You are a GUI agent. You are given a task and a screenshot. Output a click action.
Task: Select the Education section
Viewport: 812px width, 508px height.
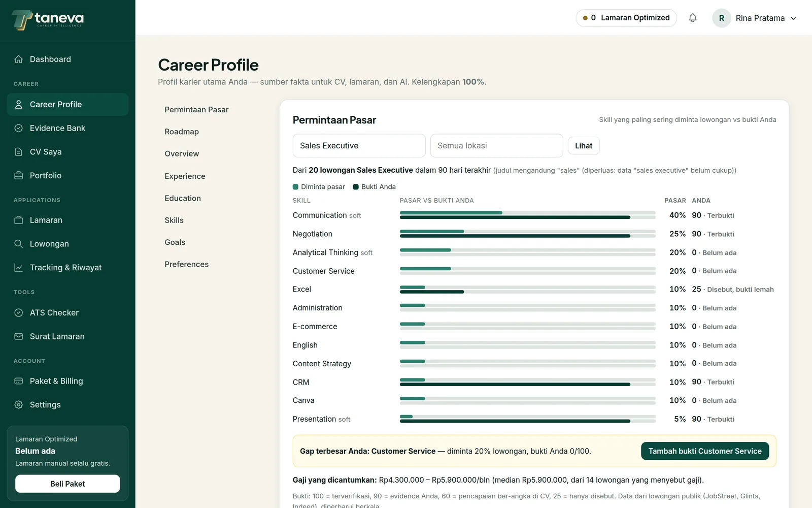pyautogui.click(x=183, y=198)
